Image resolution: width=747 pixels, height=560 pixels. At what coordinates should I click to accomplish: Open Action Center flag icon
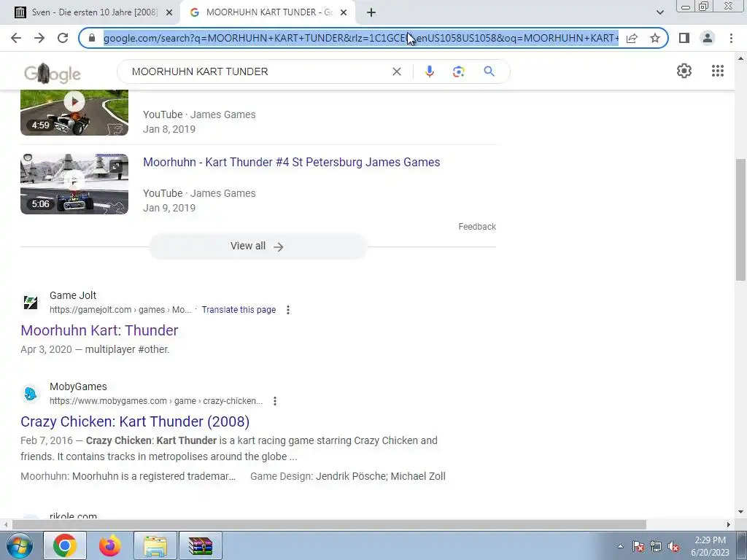(638, 546)
